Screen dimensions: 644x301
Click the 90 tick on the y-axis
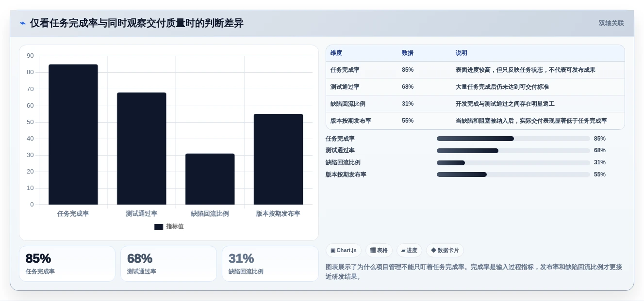30,56
